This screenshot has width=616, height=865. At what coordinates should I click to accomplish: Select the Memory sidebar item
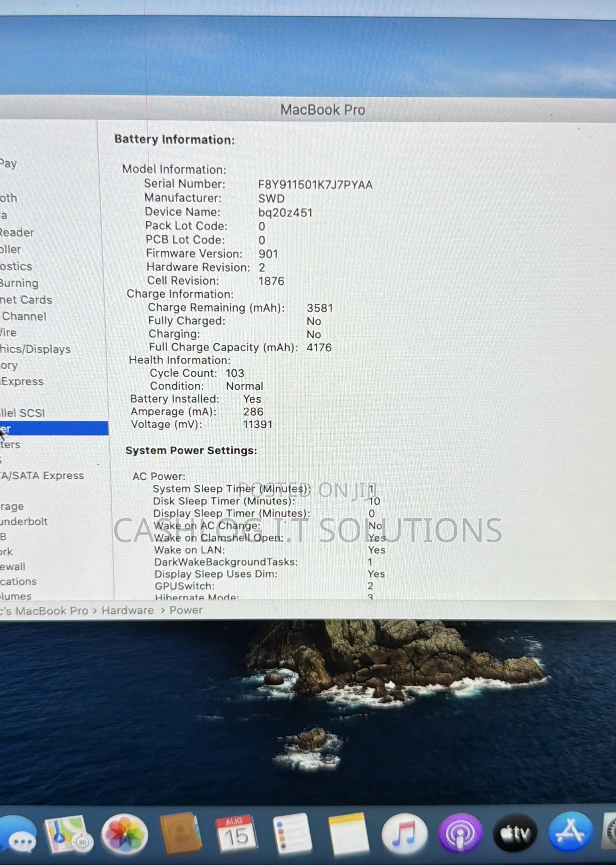(x=9, y=365)
